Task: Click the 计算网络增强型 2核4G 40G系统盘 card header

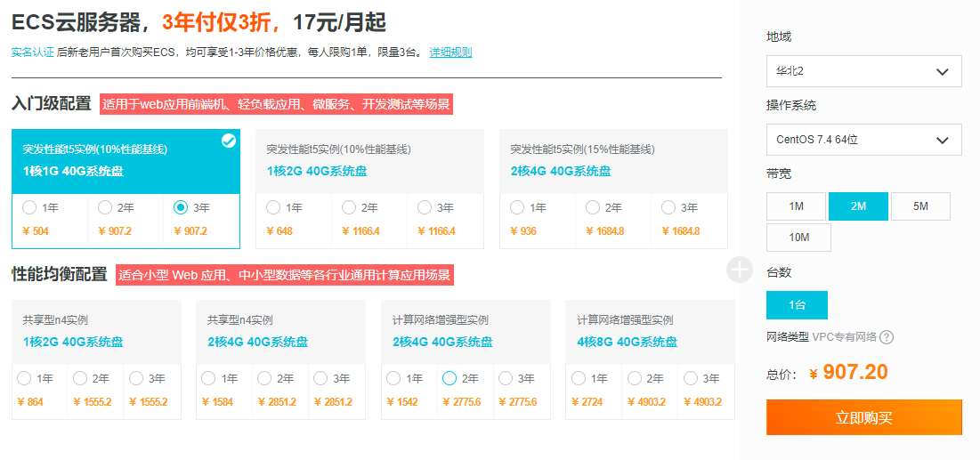Action: point(466,333)
